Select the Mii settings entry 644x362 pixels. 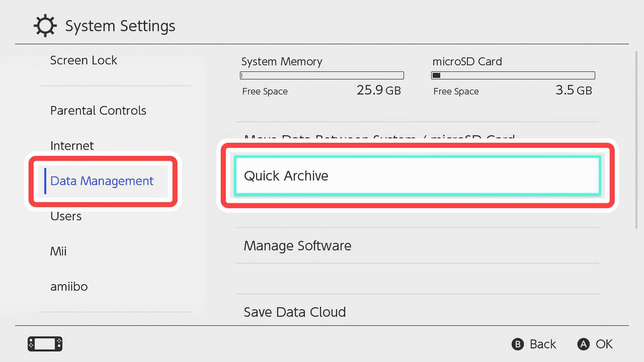58,251
